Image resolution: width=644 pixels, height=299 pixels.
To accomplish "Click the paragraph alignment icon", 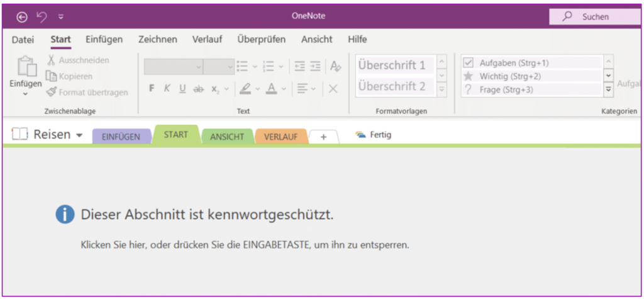I will coord(303,88).
